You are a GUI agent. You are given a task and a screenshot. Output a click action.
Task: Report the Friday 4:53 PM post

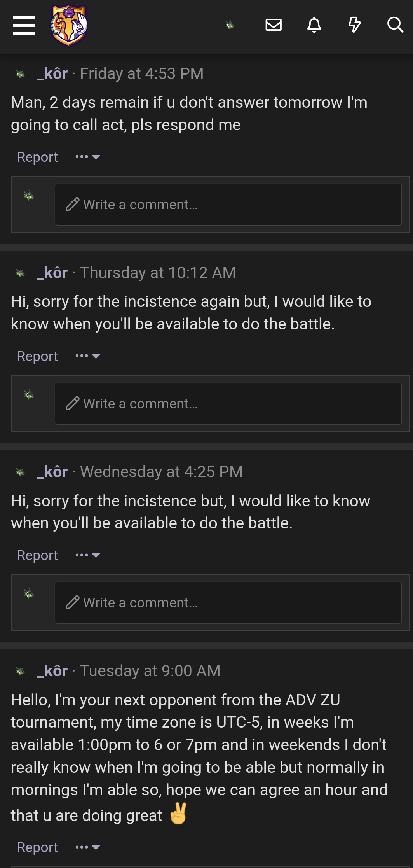tap(37, 157)
